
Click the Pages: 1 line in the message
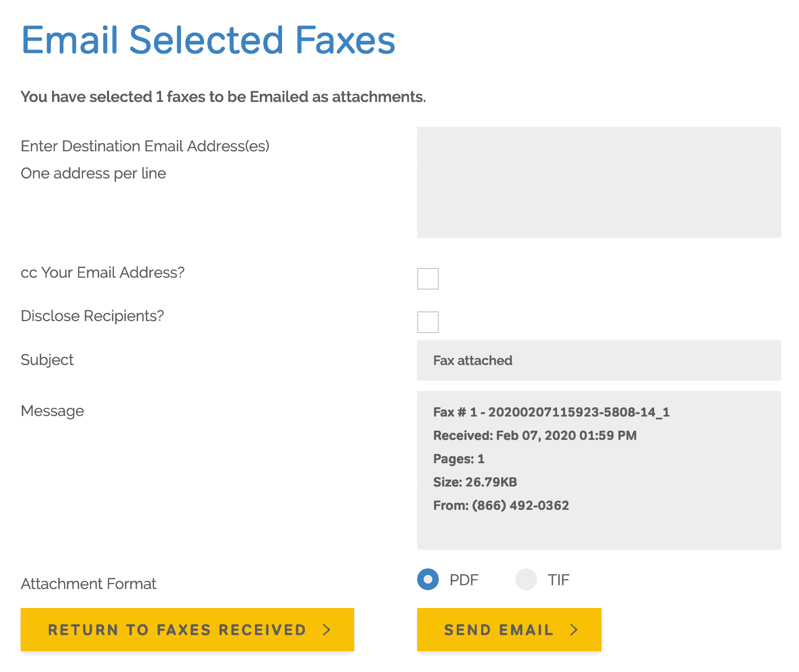point(458,458)
